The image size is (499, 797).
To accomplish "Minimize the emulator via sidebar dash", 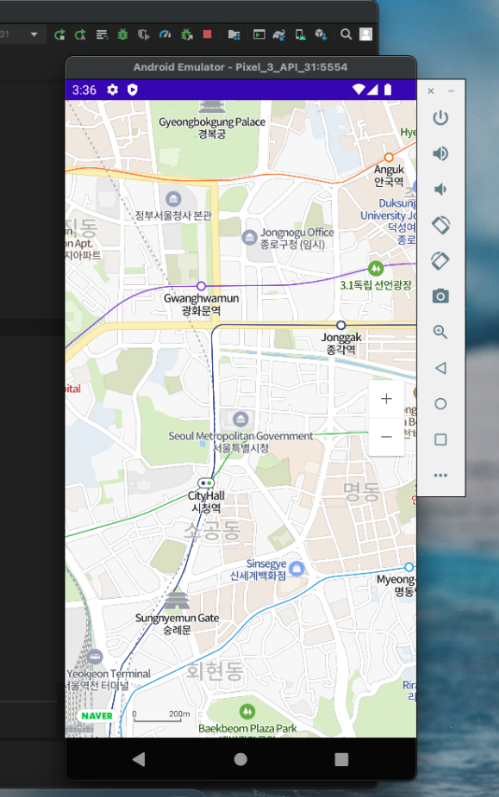I will pyautogui.click(x=451, y=91).
